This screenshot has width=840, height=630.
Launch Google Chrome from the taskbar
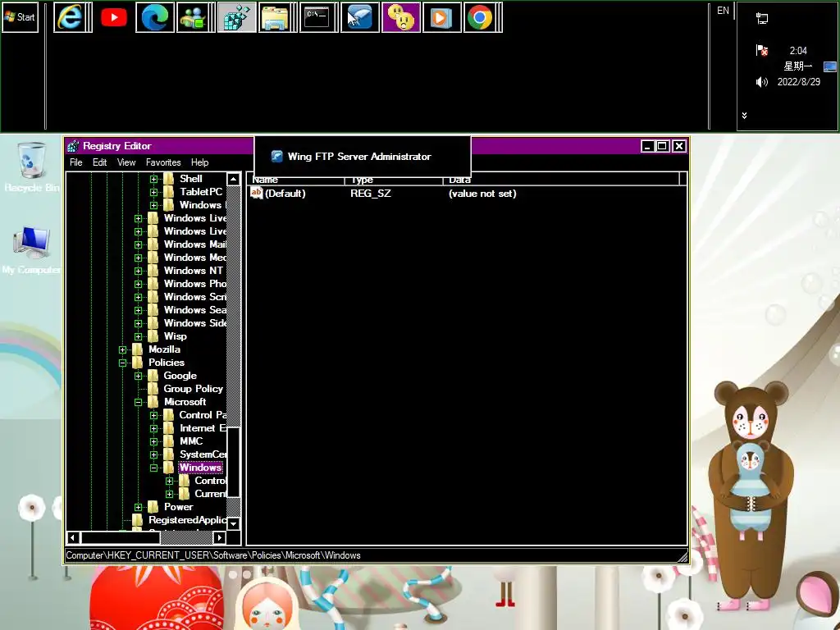click(x=480, y=17)
